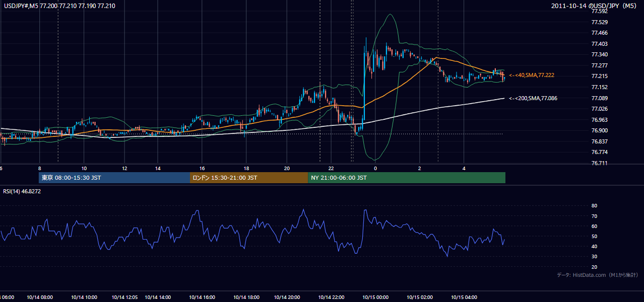Click RSI level 30 on the axis
644x302 pixels.
tap(594, 257)
